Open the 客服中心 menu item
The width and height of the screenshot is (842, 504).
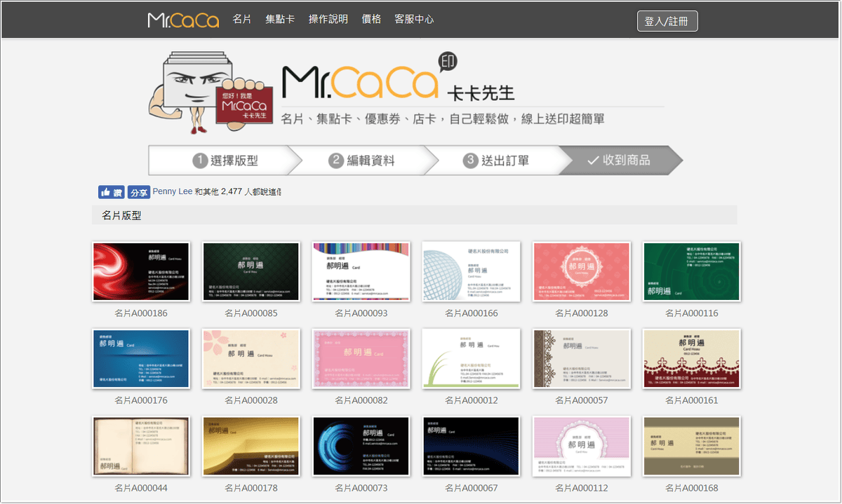414,19
